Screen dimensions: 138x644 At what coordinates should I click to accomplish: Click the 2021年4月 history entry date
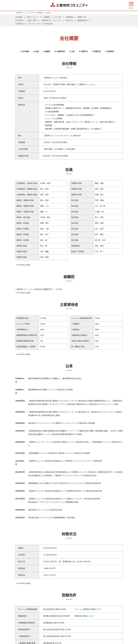[20, 517]
